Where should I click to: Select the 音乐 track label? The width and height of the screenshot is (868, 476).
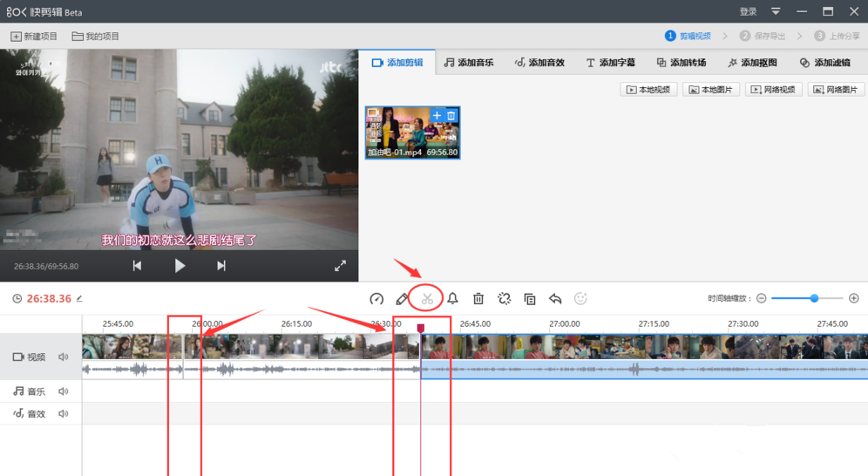click(x=37, y=391)
